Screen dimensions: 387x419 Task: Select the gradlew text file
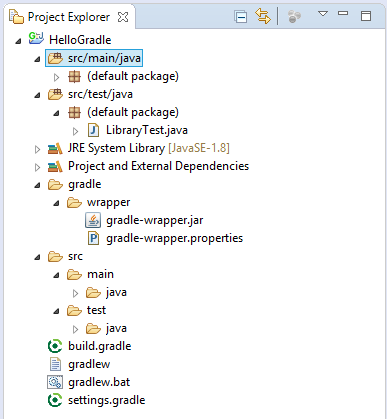pyautogui.click(x=79, y=364)
